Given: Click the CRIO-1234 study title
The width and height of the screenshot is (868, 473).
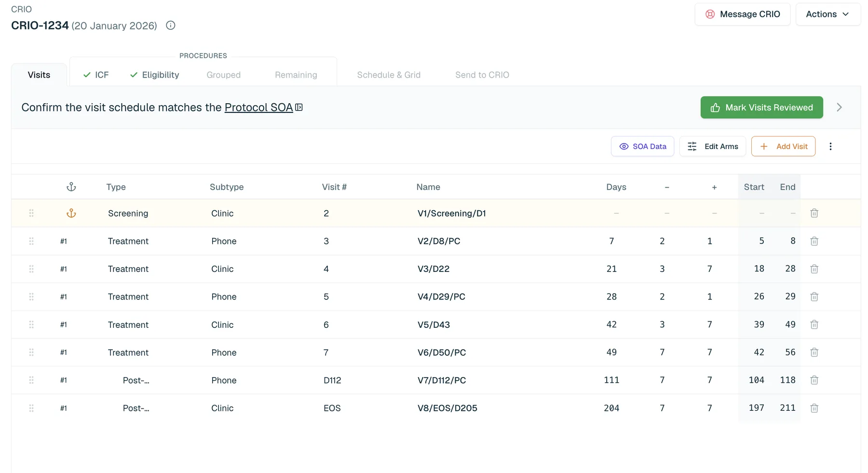Looking at the screenshot, I should [x=40, y=26].
